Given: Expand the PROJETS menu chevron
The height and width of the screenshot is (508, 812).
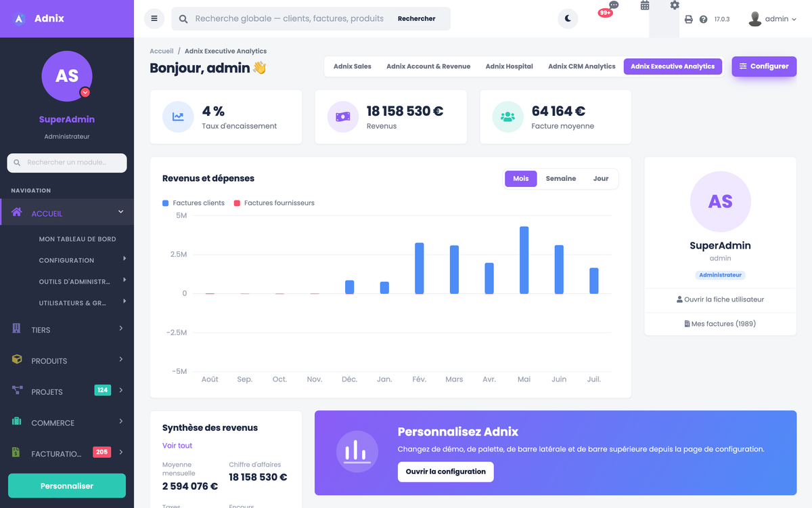Looking at the screenshot, I should tap(121, 390).
